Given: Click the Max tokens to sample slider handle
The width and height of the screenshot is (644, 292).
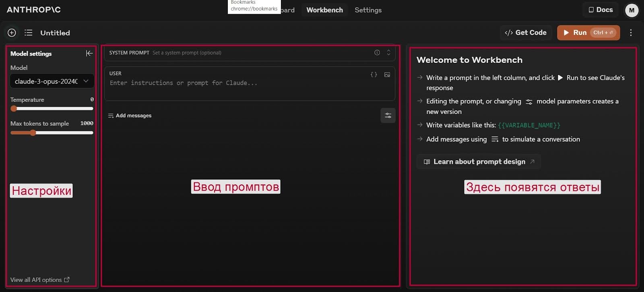Looking at the screenshot, I should point(33,133).
